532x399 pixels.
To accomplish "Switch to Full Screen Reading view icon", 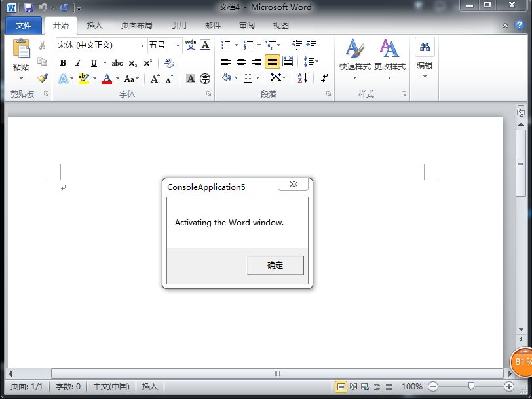I will 353,387.
